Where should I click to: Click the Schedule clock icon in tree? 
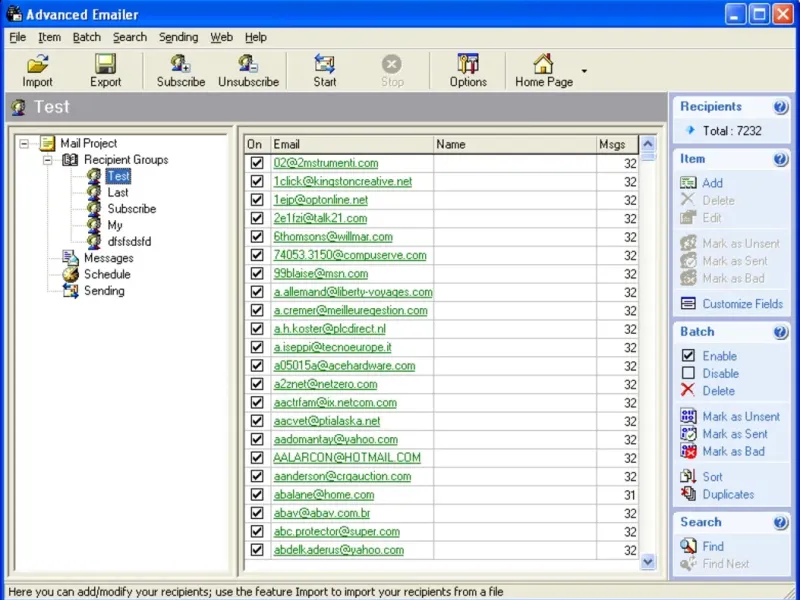pos(70,274)
